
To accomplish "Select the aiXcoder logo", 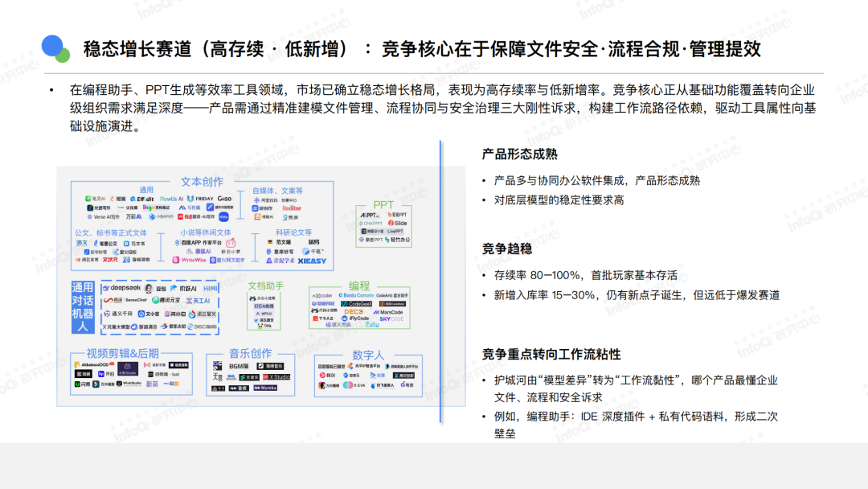I will click(x=322, y=296).
